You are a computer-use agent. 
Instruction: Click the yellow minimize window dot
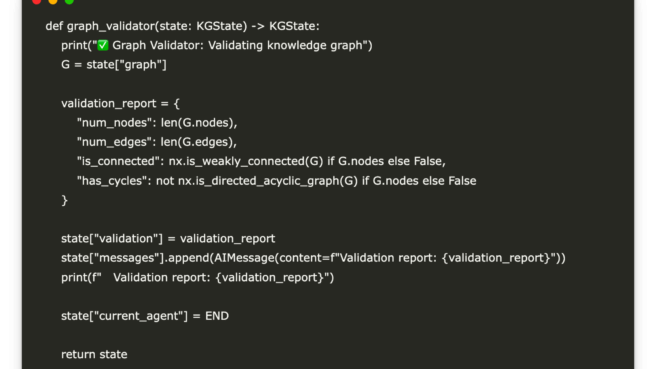53,1
